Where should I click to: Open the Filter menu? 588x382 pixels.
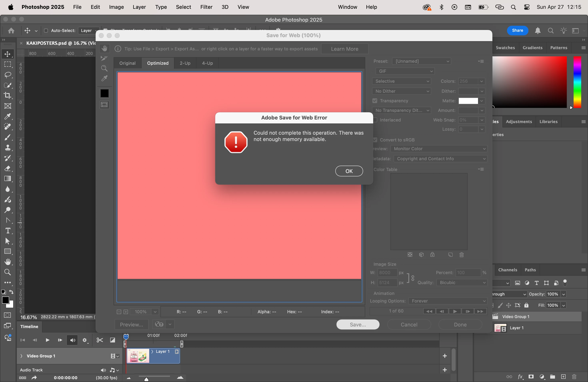point(206,7)
